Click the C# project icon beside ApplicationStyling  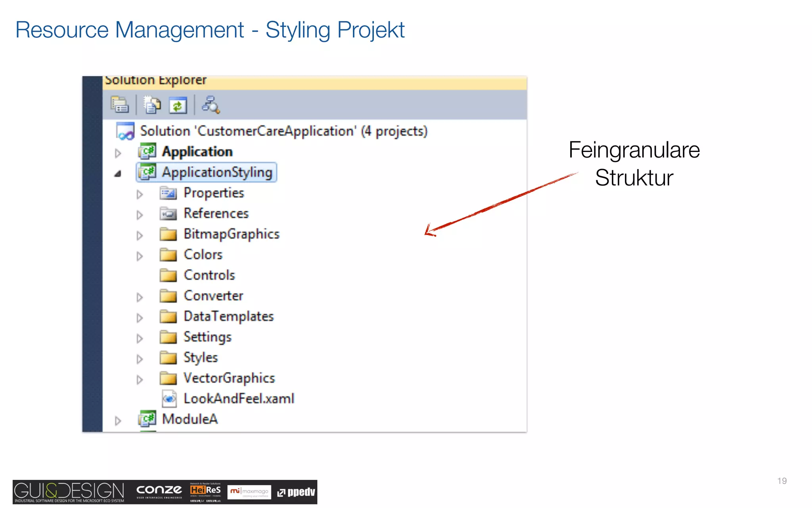(147, 172)
